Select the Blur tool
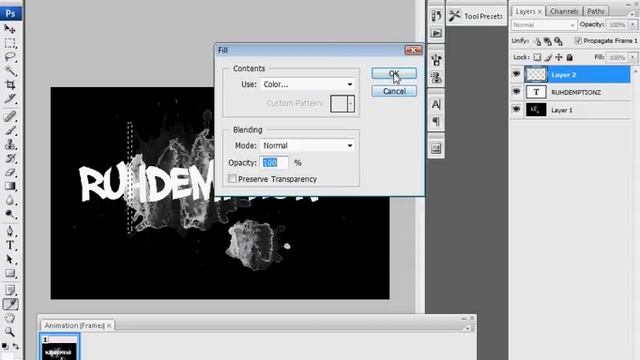Viewport: 640px width, 360px height. (x=10, y=200)
